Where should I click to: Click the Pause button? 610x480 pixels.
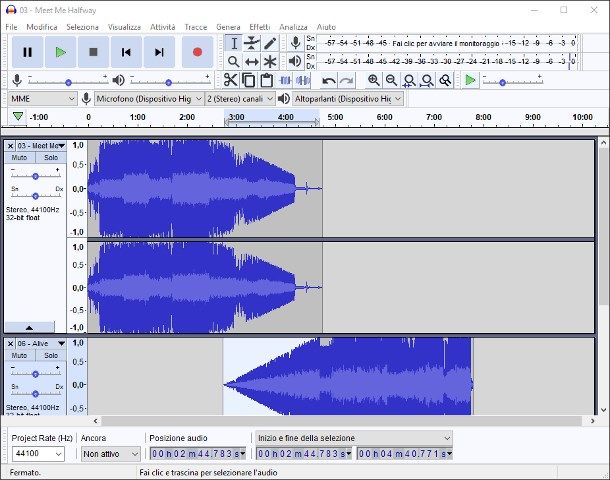27,52
